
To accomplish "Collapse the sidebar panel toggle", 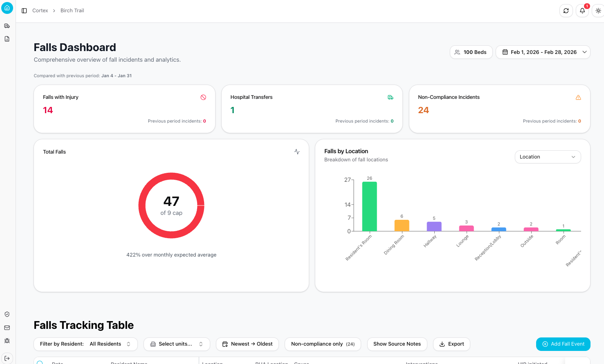I will tap(24, 11).
